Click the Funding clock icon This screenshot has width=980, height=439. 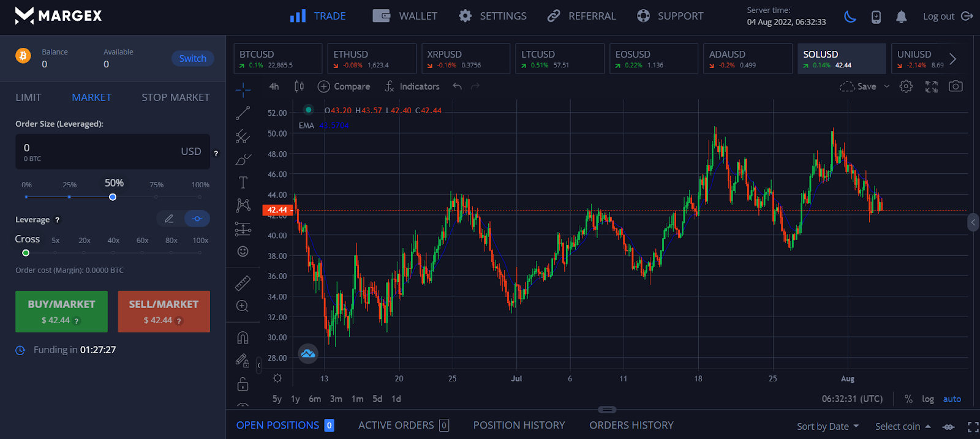tap(20, 350)
